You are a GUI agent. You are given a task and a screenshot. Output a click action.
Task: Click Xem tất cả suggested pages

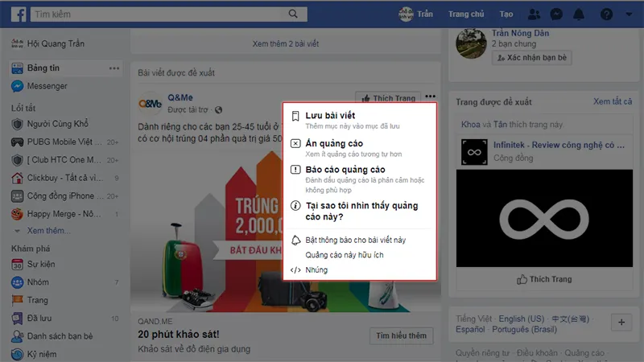(x=613, y=102)
